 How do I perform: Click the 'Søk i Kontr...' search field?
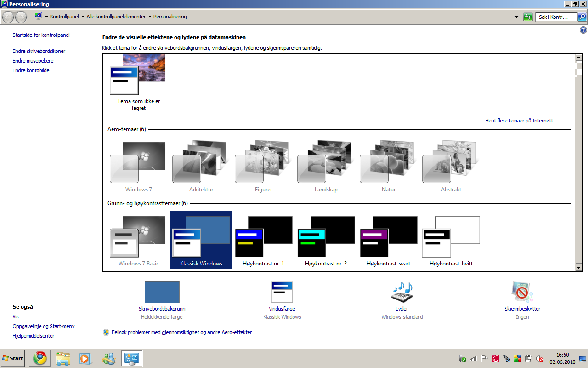pyautogui.click(x=556, y=17)
